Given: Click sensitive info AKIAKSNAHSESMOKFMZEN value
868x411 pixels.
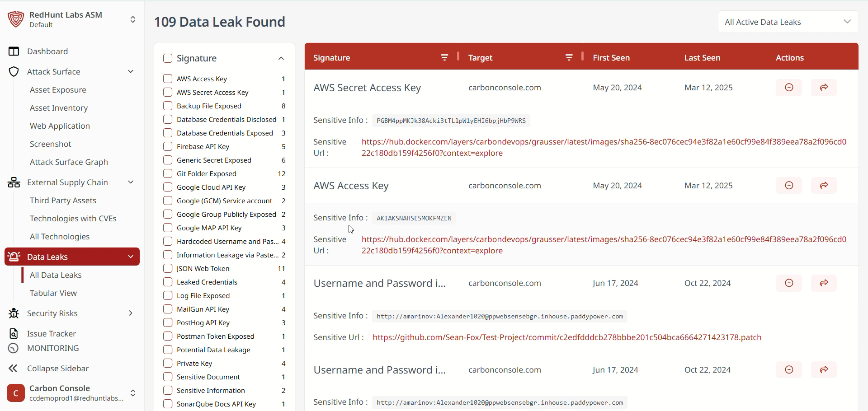Looking at the screenshot, I should pyautogui.click(x=414, y=218).
